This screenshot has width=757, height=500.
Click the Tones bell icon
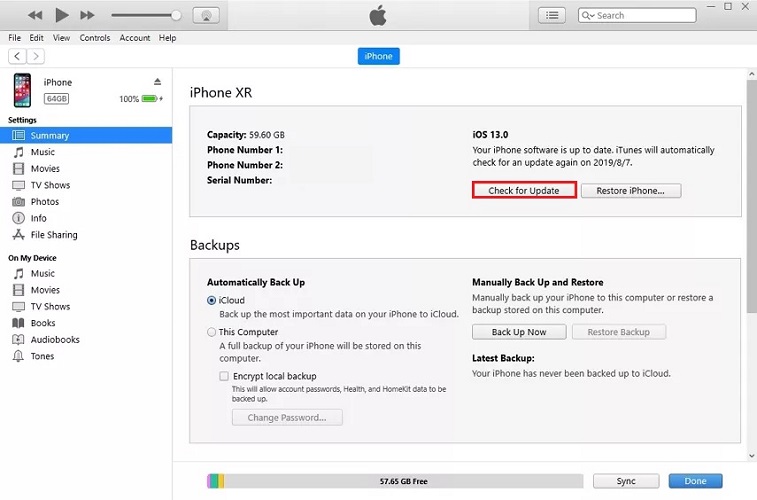pos(18,357)
